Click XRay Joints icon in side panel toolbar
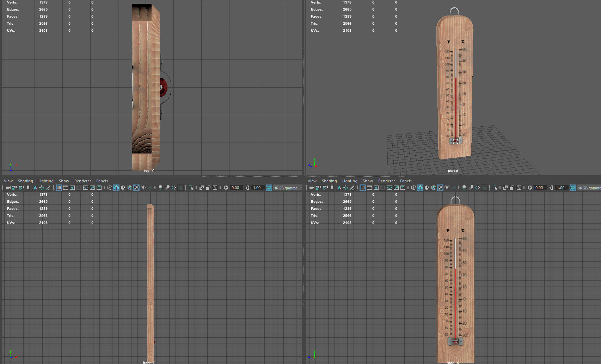Image resolution: width=601 pixels, height=364 pixels. 519,188
